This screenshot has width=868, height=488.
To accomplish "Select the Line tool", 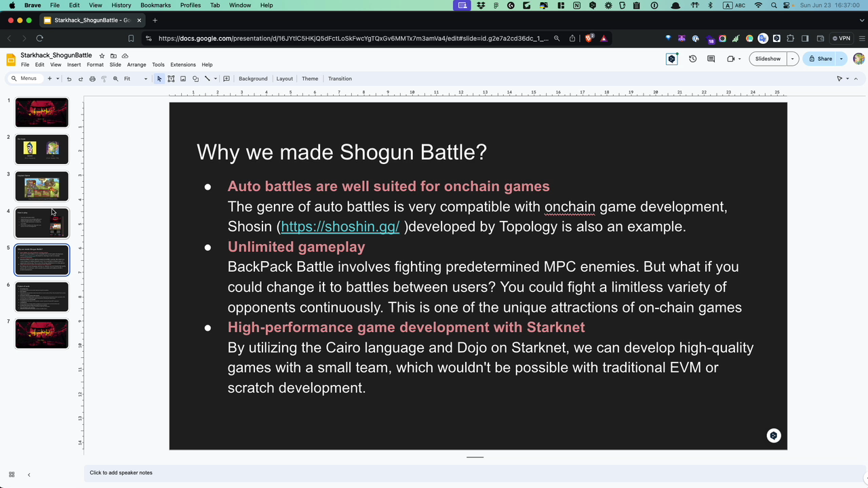I will (x=208, y=79).
